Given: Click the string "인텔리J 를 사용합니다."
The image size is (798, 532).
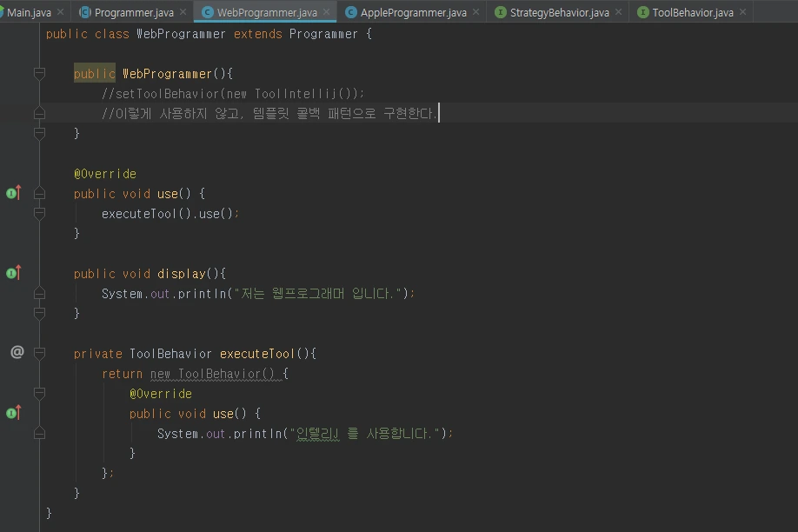Looking at the screenshot, I should pos(364,434).
